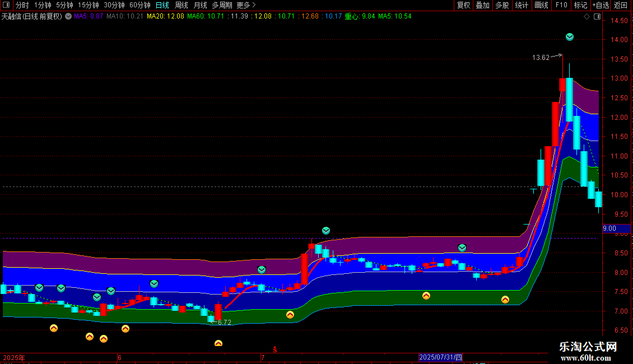This screenshot has width=633, height=364.
Task: Click the MA5: 10.54 green label
Action: click(395, 17)
